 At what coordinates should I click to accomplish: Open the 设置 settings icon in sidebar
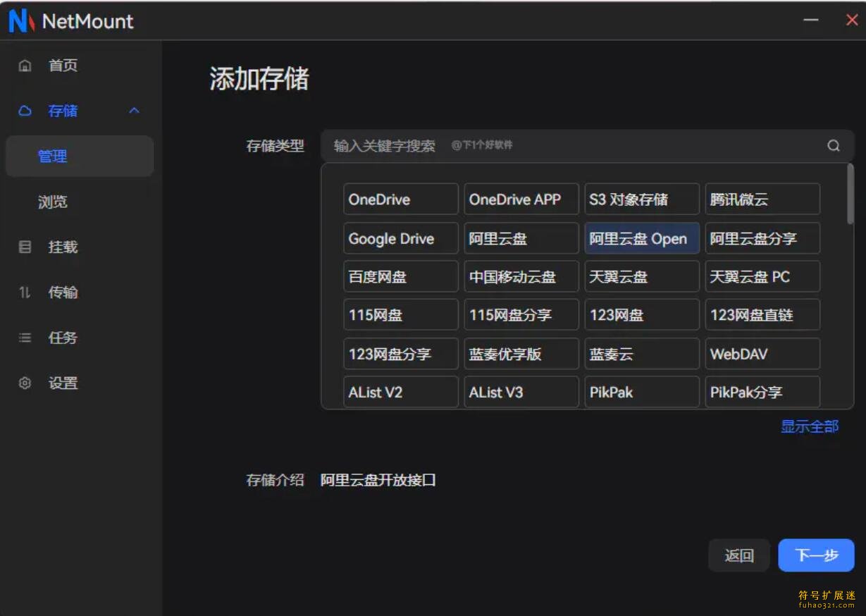[25, 383]
